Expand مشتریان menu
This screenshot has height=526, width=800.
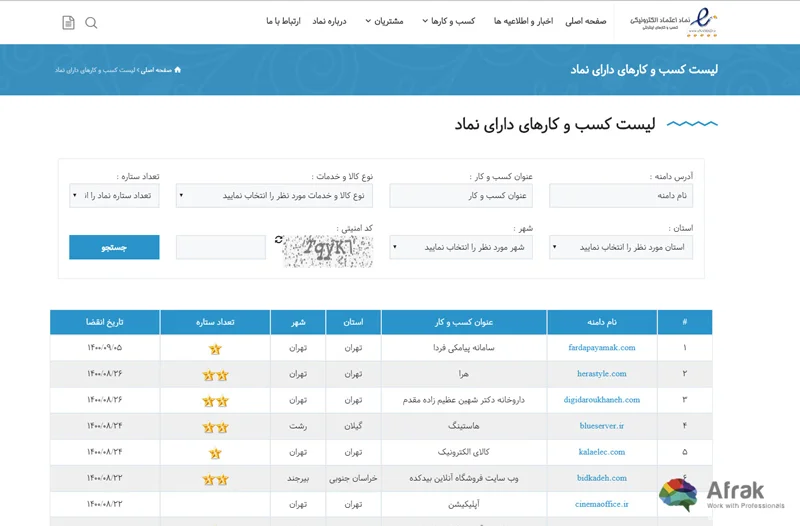[385, 21]
